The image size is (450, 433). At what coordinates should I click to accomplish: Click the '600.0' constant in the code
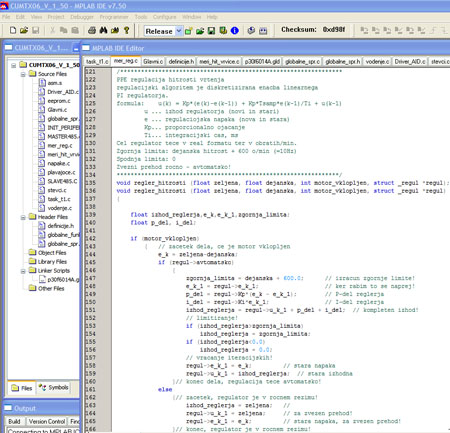(292, 278)
